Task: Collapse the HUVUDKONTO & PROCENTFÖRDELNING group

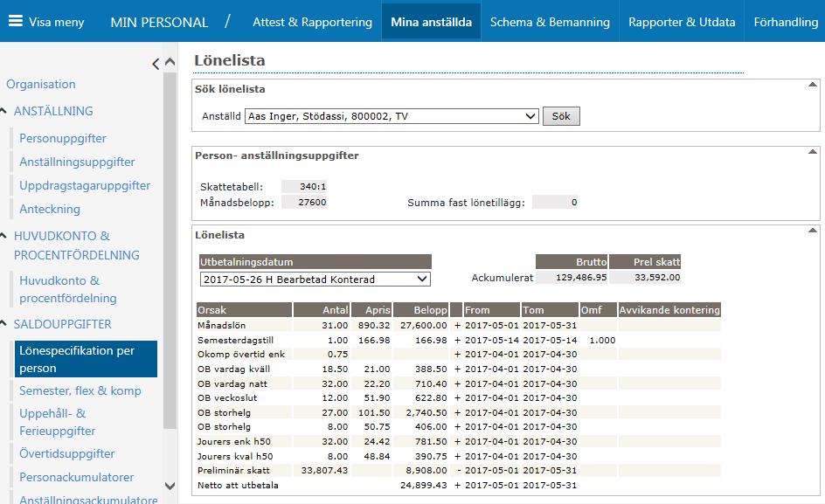Action: [3, 236]
